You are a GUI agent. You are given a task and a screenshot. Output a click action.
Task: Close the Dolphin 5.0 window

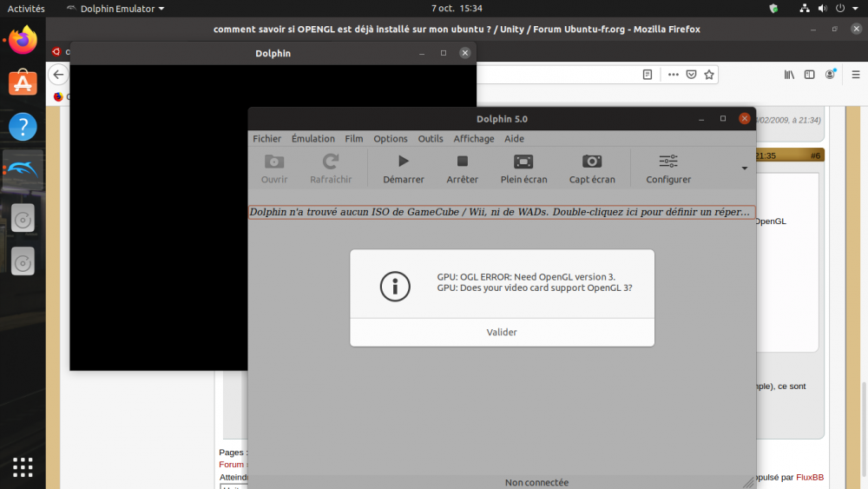[x=745, y=118]
